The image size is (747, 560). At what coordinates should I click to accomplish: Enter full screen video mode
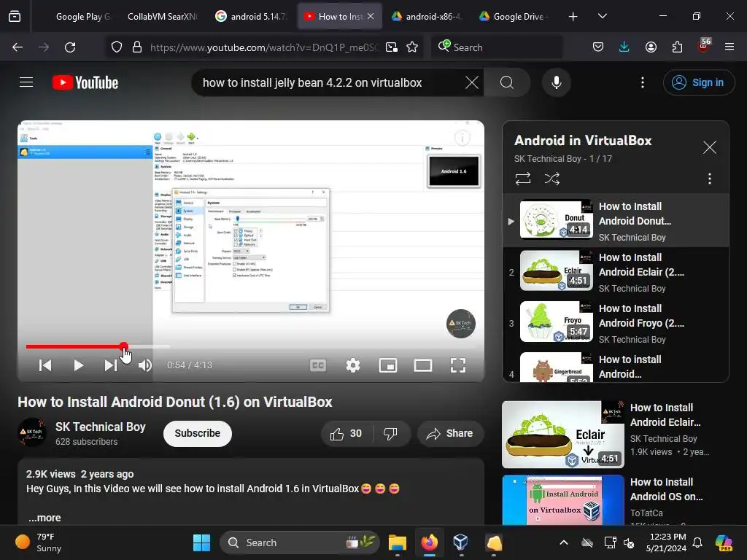[458, 365]
